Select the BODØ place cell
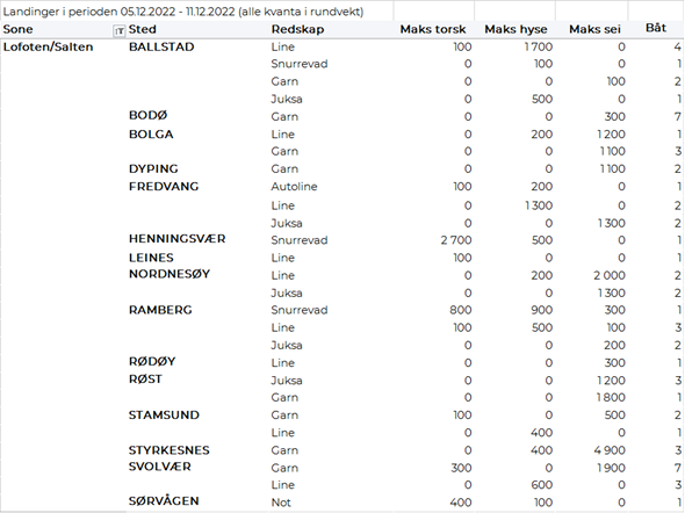The height and width of the screenshot is (513, 684). coord(147,117)
